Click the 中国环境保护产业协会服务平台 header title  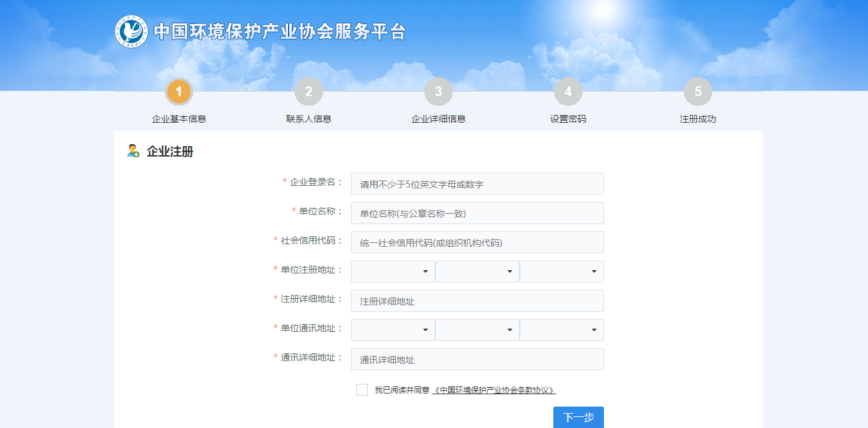pyautogui.click(x=280, y=31)
